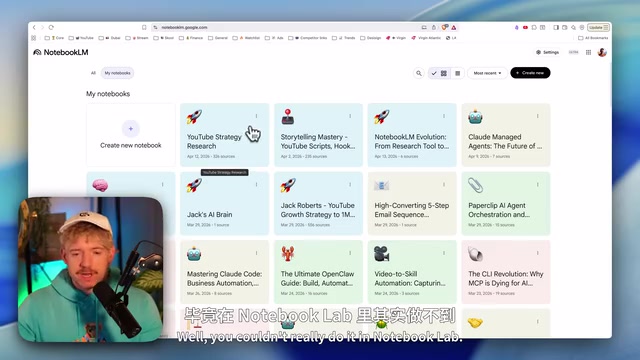
Task: Select the All tab filter
Action: [93, 73]
